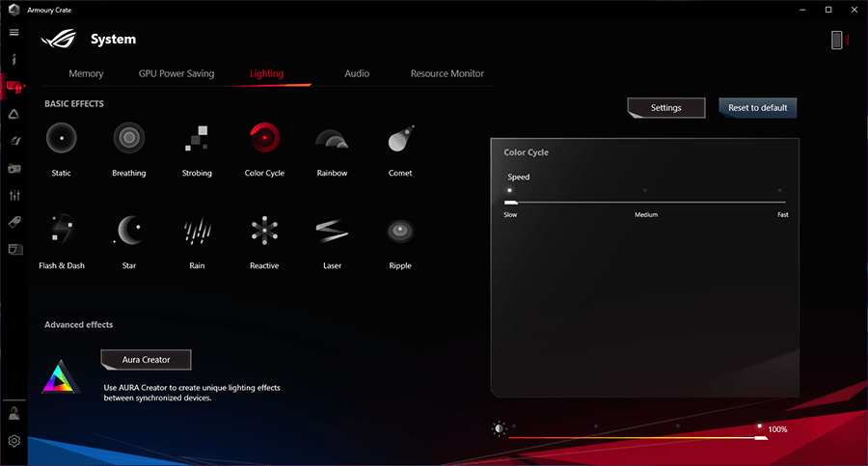The width and height of the screenshot is (868, 466).
Task: Switch to the GPU Power Saving tab
Action: tap(176, 73)
